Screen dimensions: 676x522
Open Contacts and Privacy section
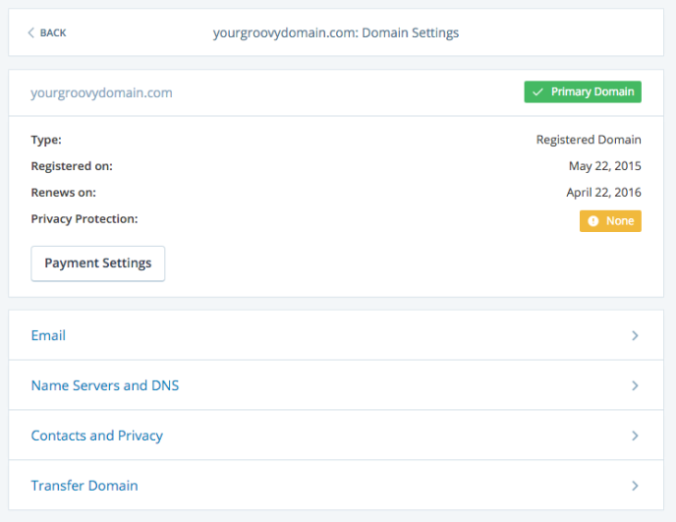point(97,436)
